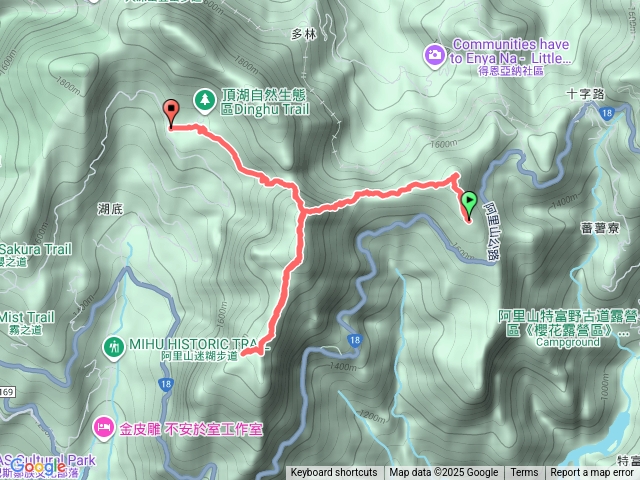Click the route 18 shield at lower left
The image size is (640, 480).
click(x=165, y=384)
